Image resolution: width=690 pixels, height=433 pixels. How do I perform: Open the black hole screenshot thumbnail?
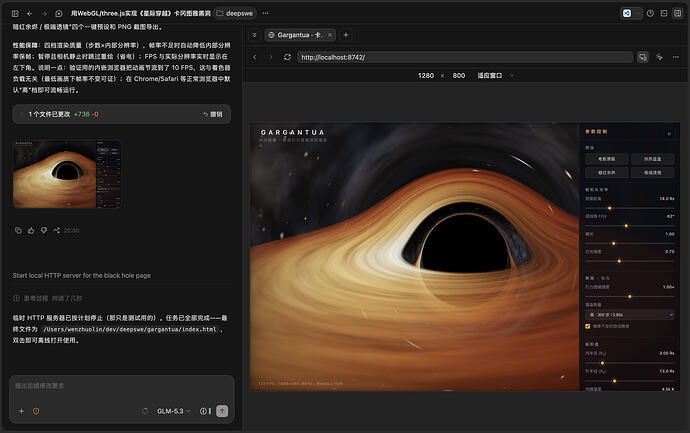pos(67,174)
